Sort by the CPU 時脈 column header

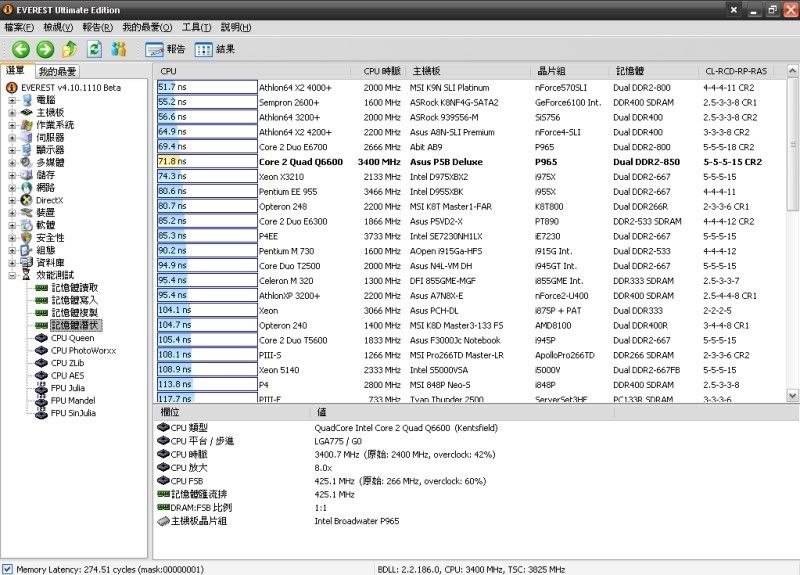(x=381, y=71)
